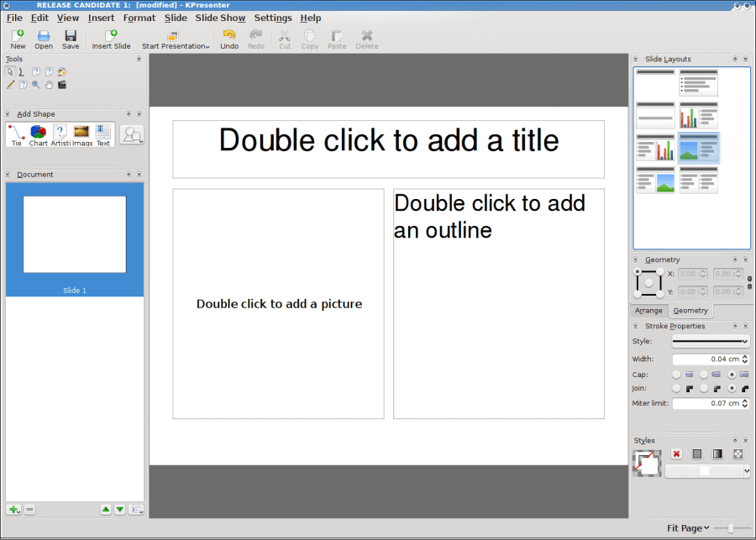Switch to the Arrange tab
The image size is (756, 540).
click(648, 311)
